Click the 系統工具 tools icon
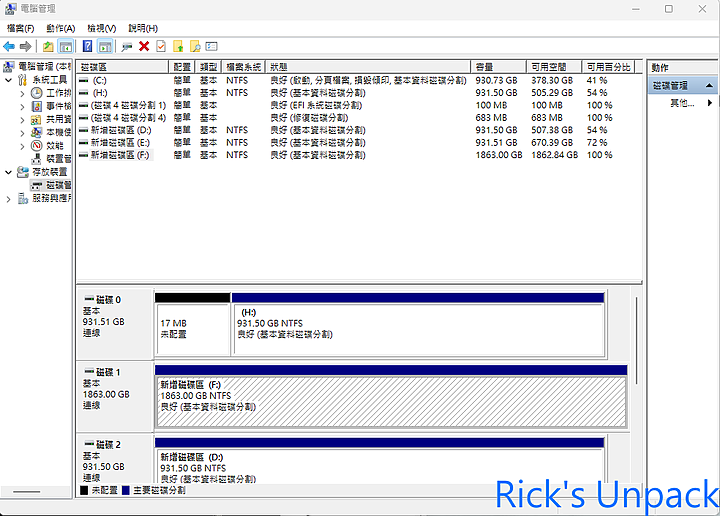 (22, 80)
